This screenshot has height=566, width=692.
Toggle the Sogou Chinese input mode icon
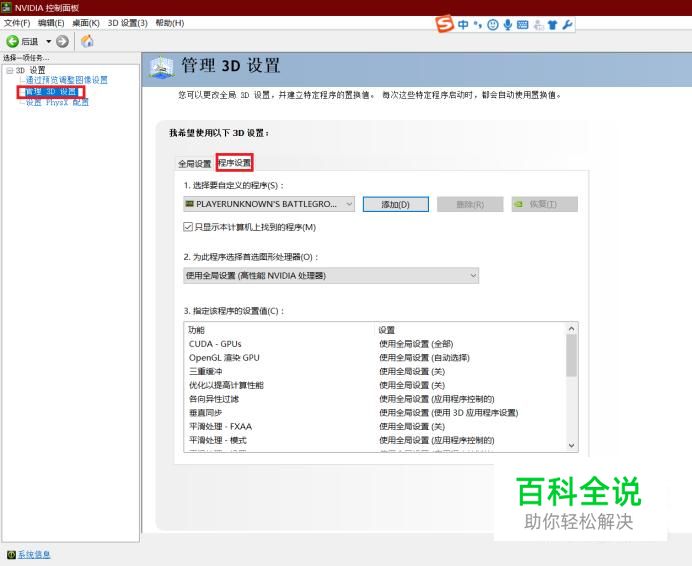463,25
